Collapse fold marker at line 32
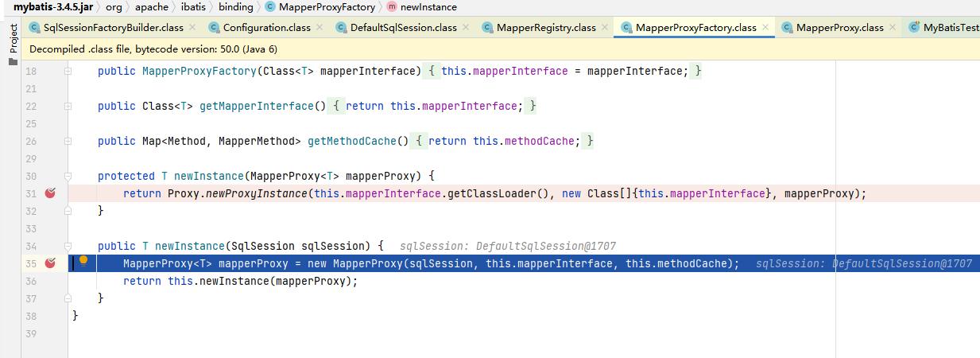Viewport: 980px width, 358px height. coord(68,211)
